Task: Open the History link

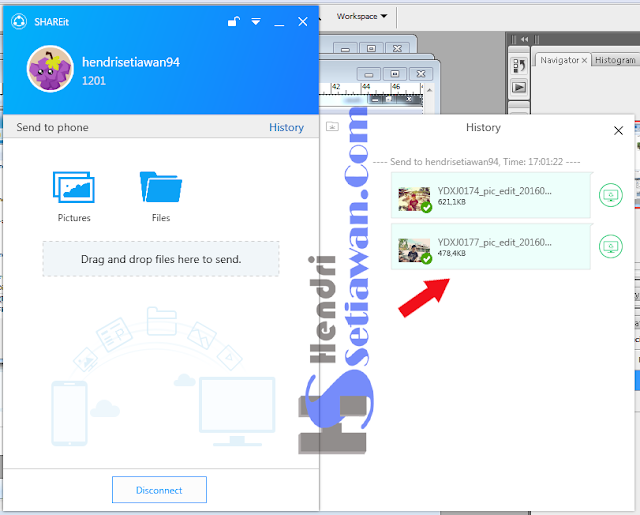Action: (286, 127)
